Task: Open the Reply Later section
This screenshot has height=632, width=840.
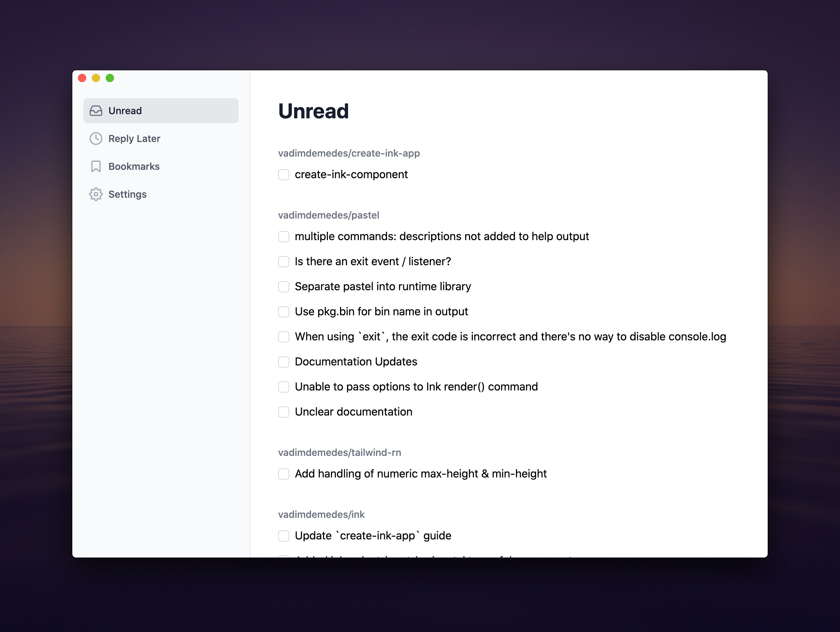Action: (x=161, y=138)
